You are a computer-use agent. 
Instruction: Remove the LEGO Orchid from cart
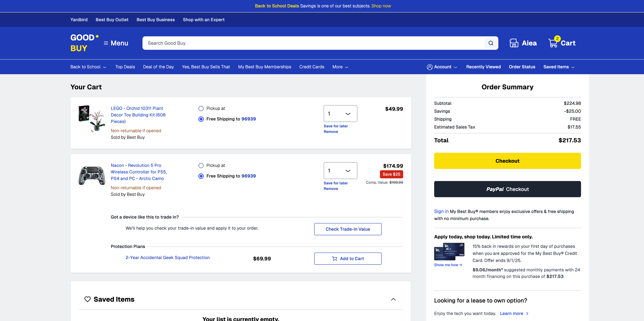330,132
